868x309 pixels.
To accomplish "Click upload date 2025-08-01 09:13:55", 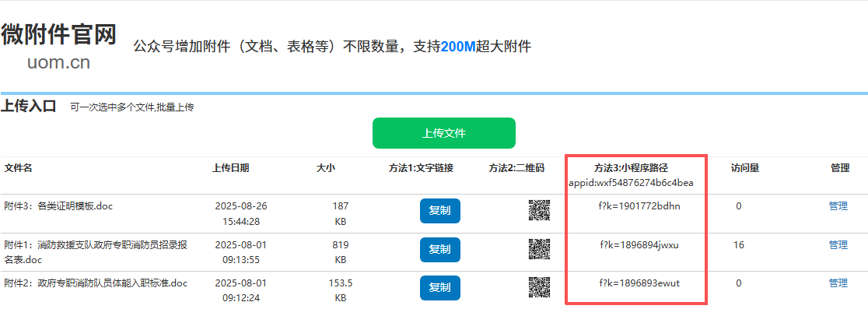I will click(x=241, y=252).
